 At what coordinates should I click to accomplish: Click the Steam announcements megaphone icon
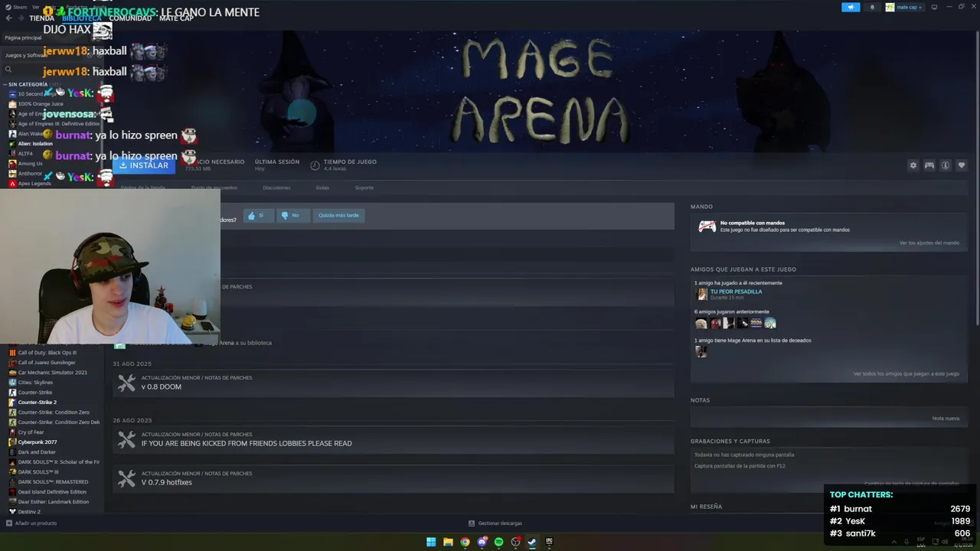(x=851, y=7)
